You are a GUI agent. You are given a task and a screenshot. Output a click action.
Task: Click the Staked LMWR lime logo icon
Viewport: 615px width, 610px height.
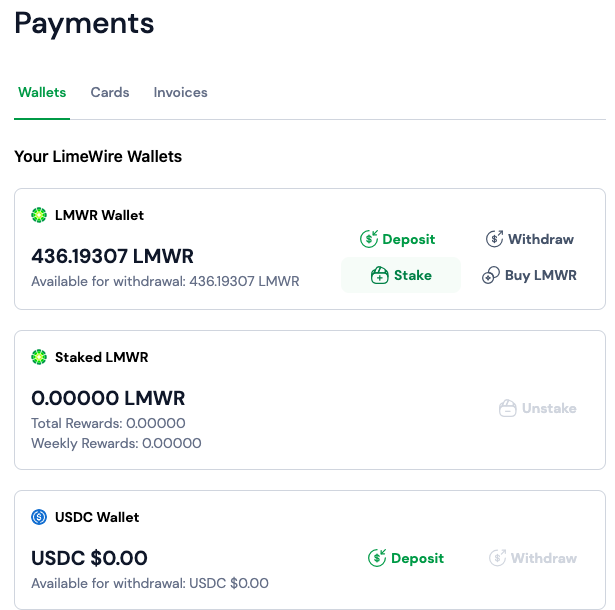click(39, 357)
